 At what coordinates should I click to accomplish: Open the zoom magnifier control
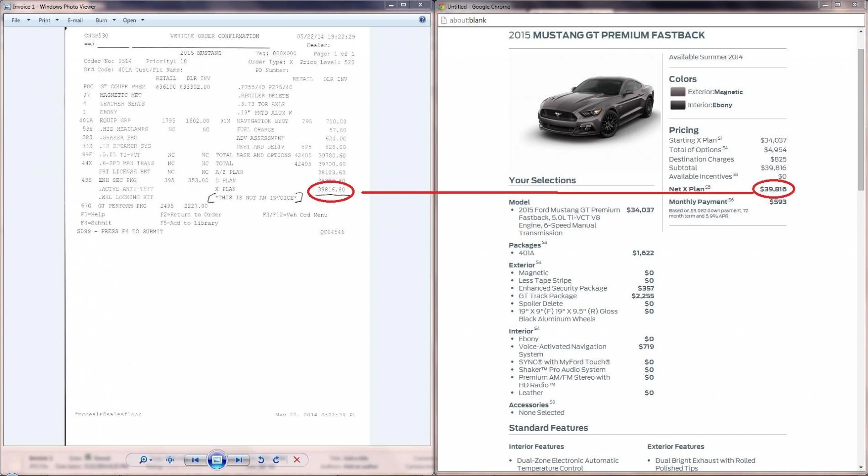pos(145,460)
